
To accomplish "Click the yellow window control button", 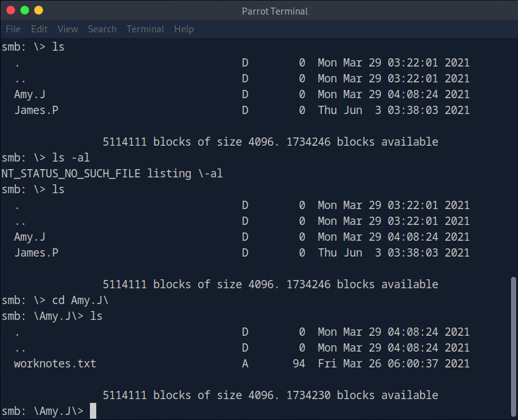I will tap(39, 11).
